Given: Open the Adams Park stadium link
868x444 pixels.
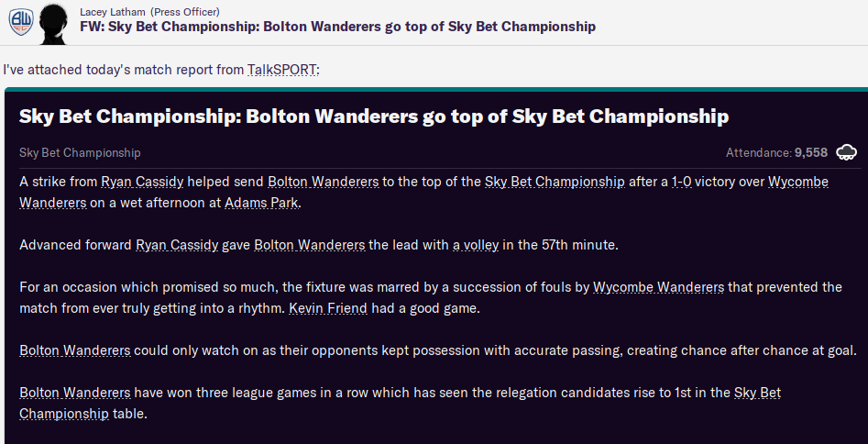Looking at the screenshot, I should coord(261,203).
